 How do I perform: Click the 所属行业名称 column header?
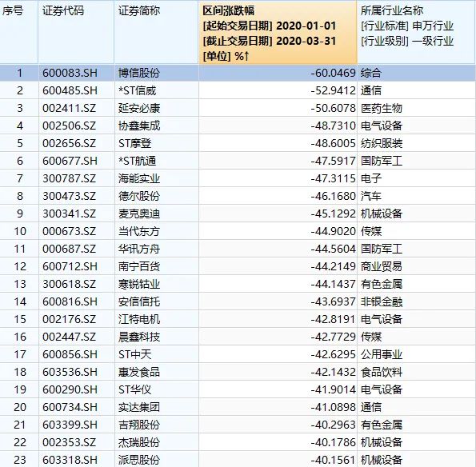pos(417,32)
